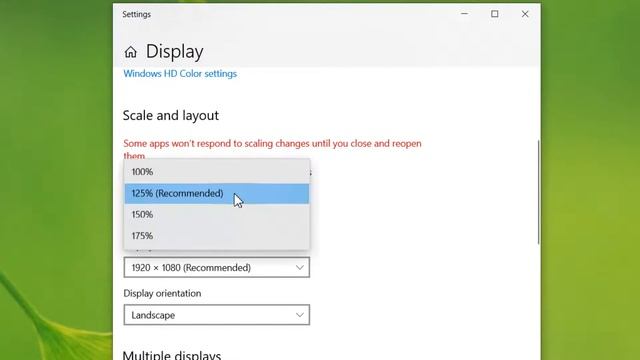640x360 pixels.
Task: Select the 100% scaling option
Action: point(217,172)
